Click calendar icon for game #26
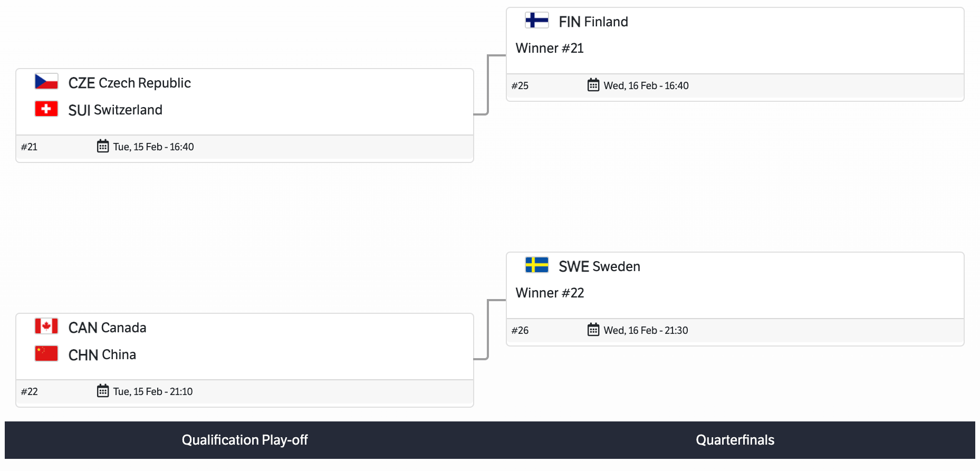 pos(593,330)
